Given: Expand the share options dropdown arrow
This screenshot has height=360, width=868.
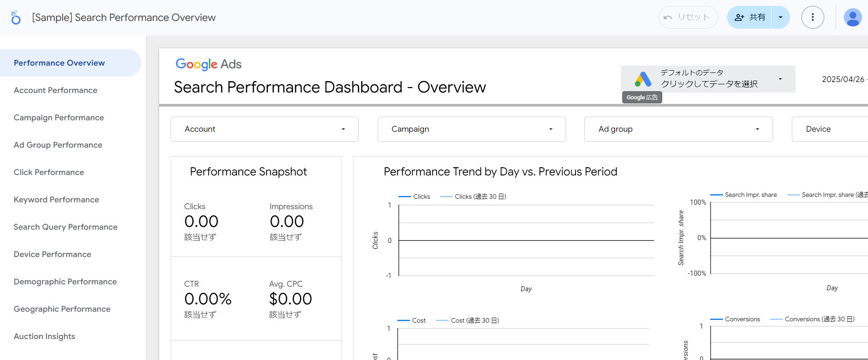Looking at the screenshot, I should 780,17.
